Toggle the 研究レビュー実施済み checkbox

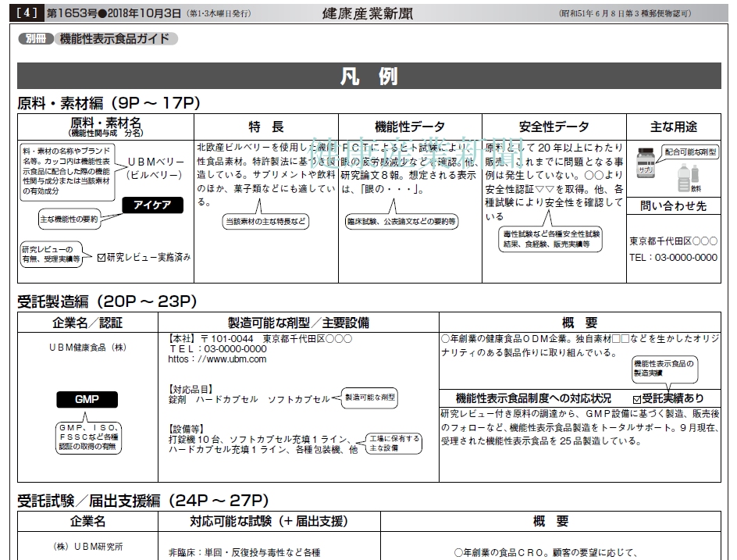101,257
